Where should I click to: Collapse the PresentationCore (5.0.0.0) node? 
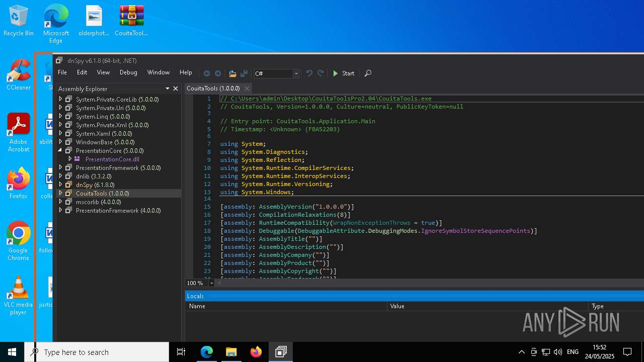point(61,150)
